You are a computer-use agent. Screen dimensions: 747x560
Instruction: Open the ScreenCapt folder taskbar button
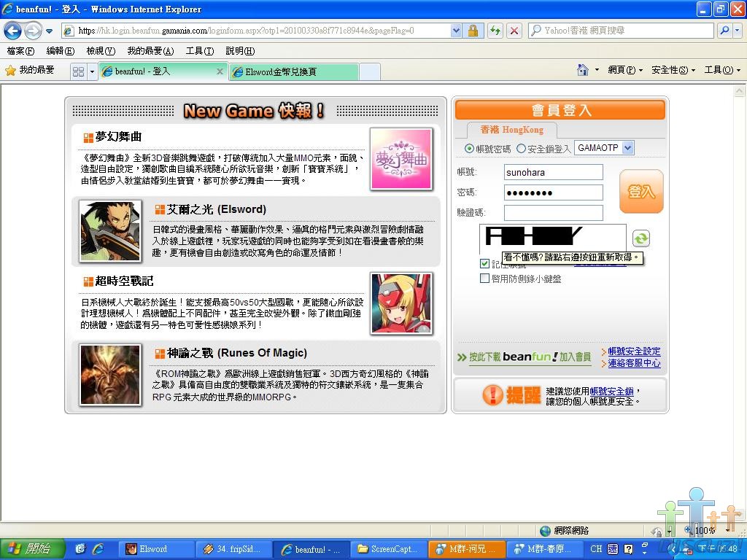[x=389, y=549]
